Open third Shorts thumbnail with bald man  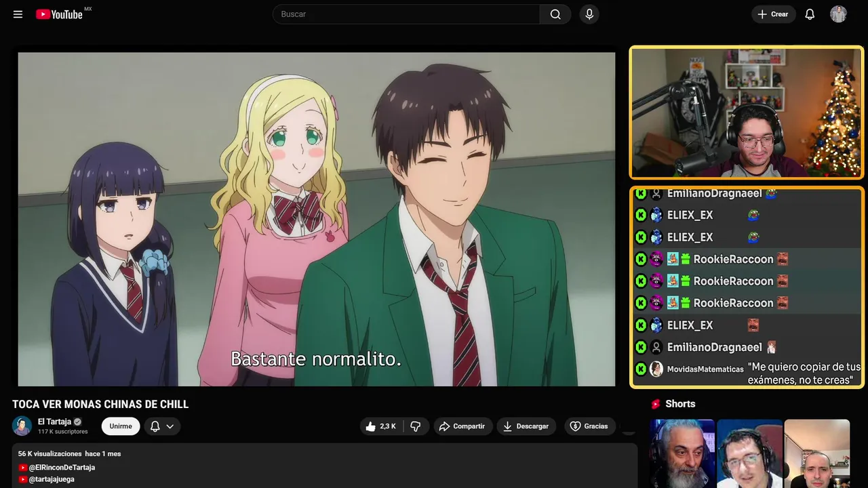pyautogui.click(x=816, y=453)
